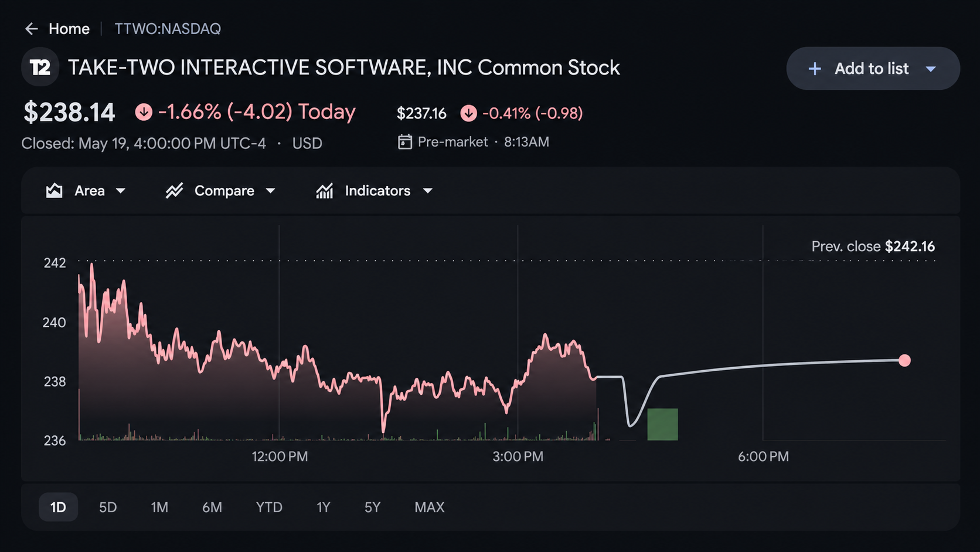Click the TTWO:NASDAQ breadcrumb text
The width and height of the screenshot is (980, 552).
click(x=168, y=29)
